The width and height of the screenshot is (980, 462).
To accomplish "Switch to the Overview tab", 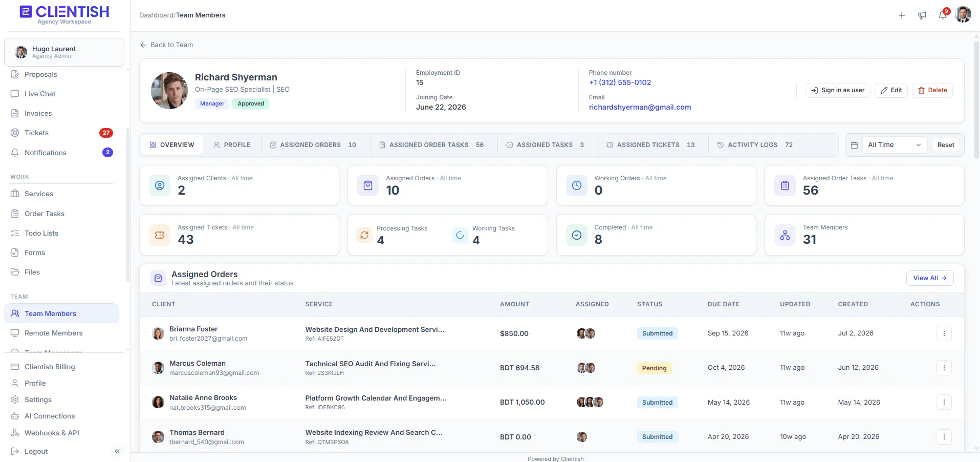I will click(x=172, y=145).
